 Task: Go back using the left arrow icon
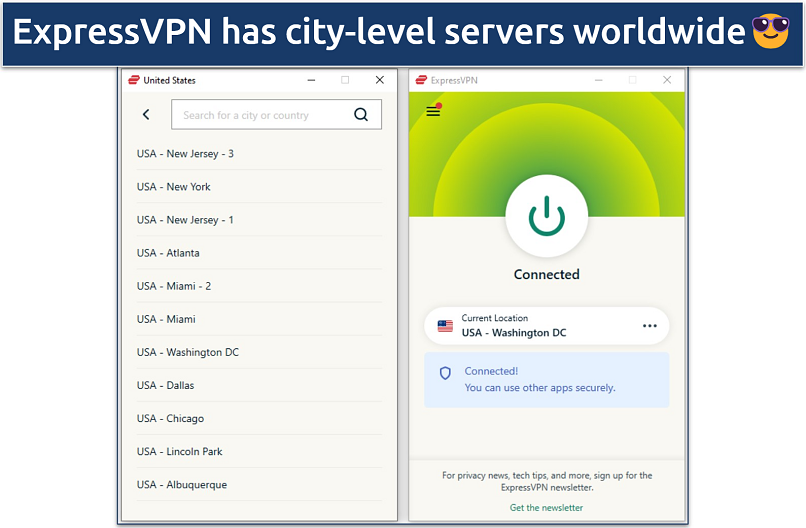tap(146, 115)
